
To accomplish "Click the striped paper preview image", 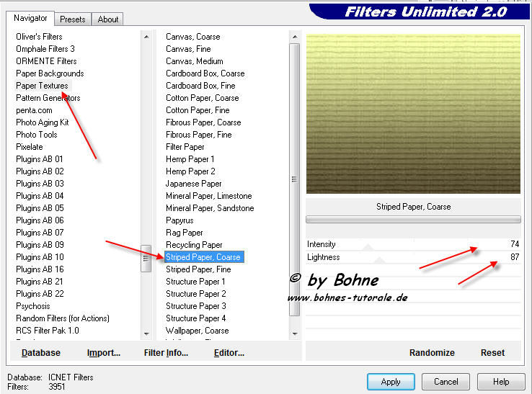I will [x=413, y=114].
